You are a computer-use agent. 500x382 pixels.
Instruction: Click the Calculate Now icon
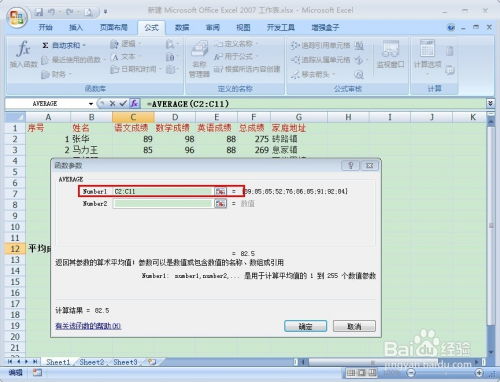(450, 51)
